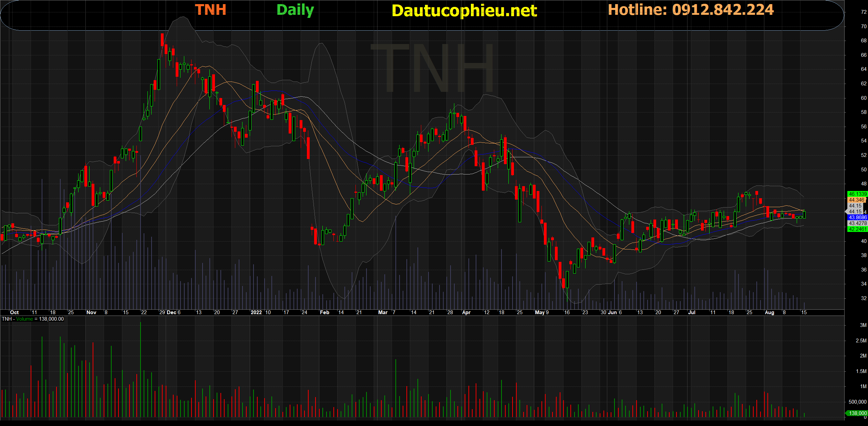Click the orange 44.346 price tag
868x426 pixels.
point(857,200)
